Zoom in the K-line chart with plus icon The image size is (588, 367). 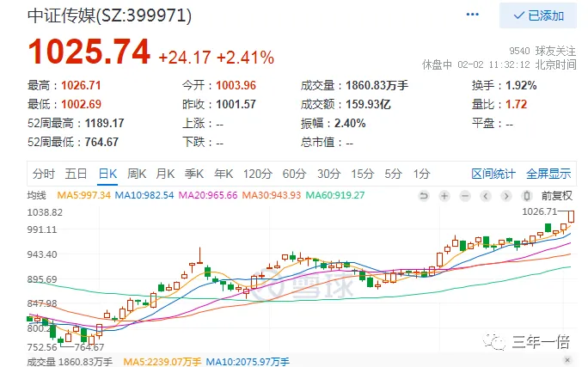pos(444,196)
